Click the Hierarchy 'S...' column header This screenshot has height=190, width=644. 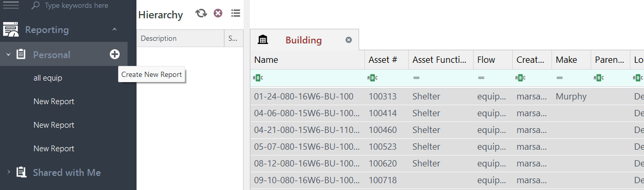(x=234, y=38)
